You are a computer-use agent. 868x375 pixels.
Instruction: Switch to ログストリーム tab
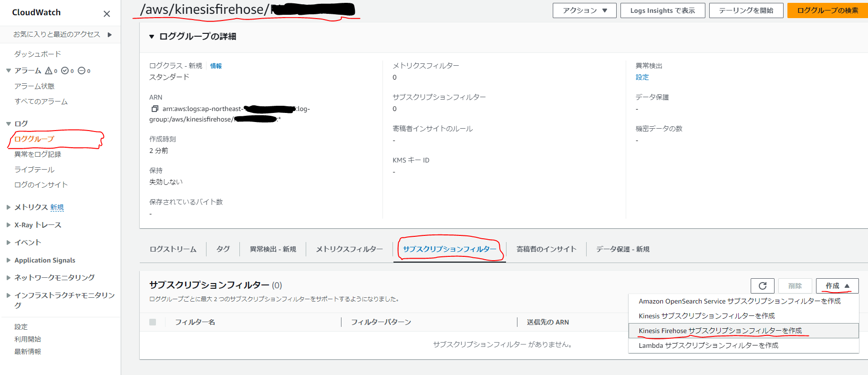173,249
